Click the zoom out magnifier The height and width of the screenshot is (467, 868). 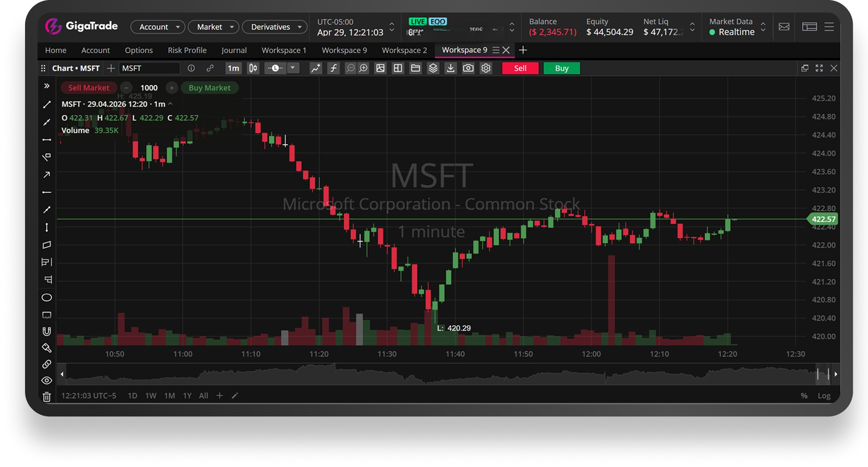point(351,68)
